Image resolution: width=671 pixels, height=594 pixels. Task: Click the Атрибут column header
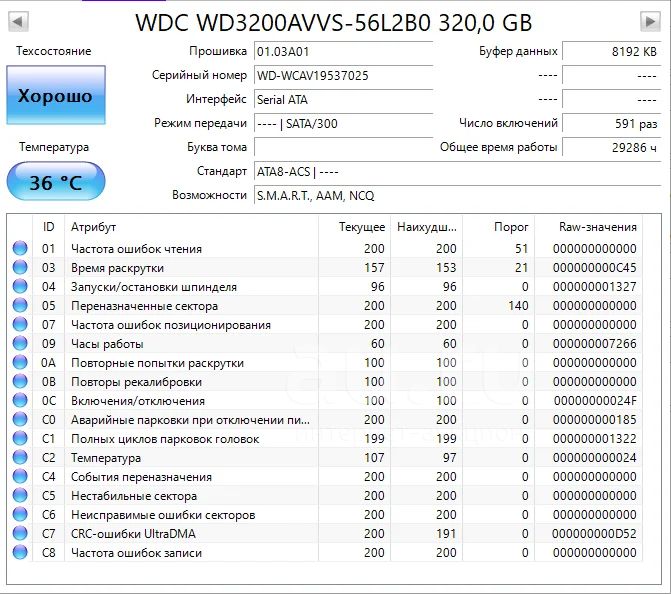point(191,227)
